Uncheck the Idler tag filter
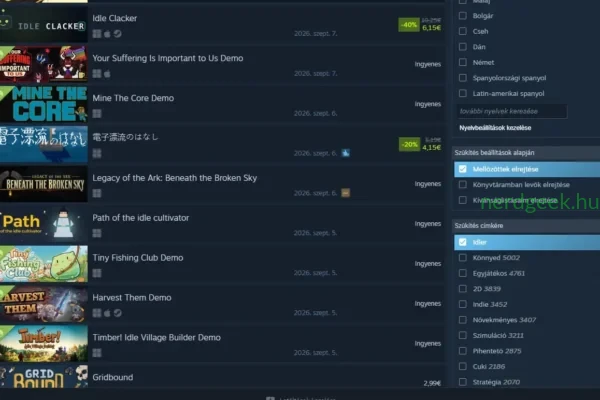Image resolution: width=600 pixels, height=400 pixels. (x=463, y=242)
